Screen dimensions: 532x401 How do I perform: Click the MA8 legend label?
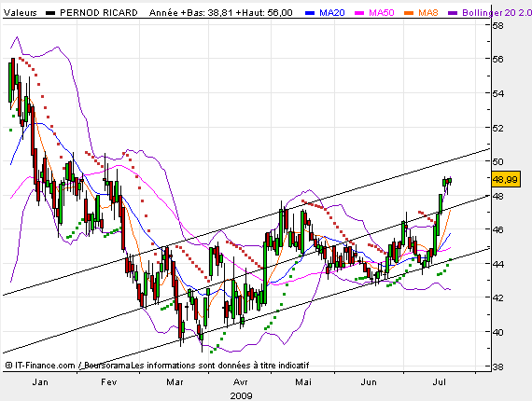(428, 13)
